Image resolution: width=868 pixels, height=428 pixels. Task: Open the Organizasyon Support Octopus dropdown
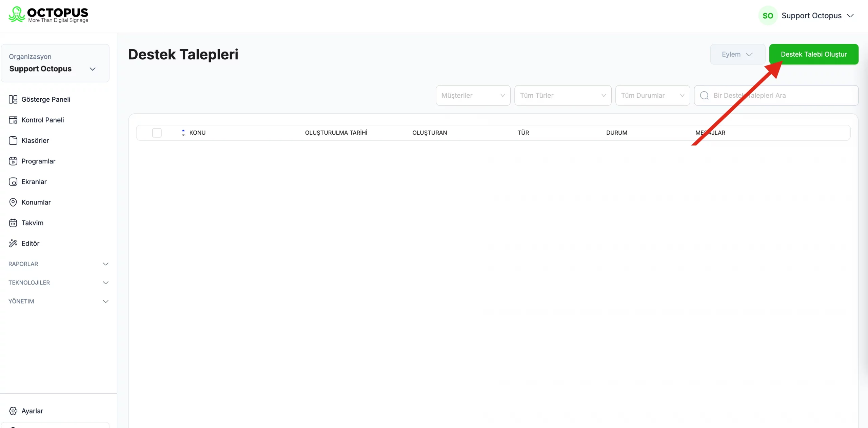point(55,63)
